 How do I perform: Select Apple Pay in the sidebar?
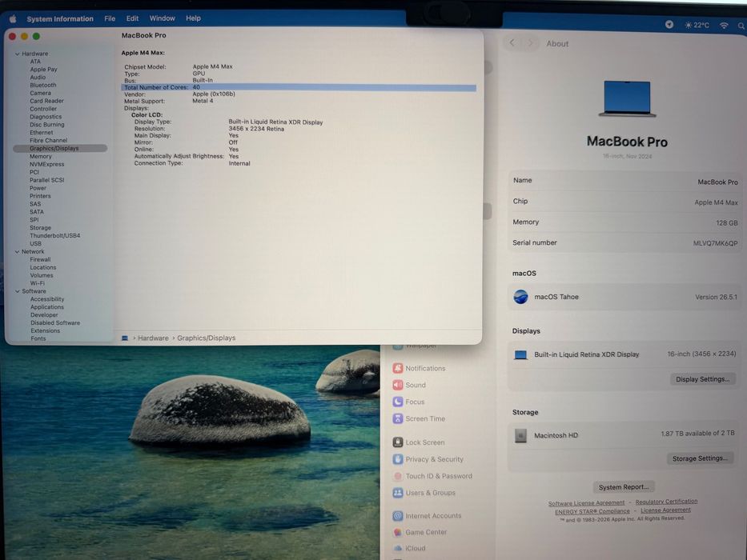pyautogui.click(x=43, y=69)
